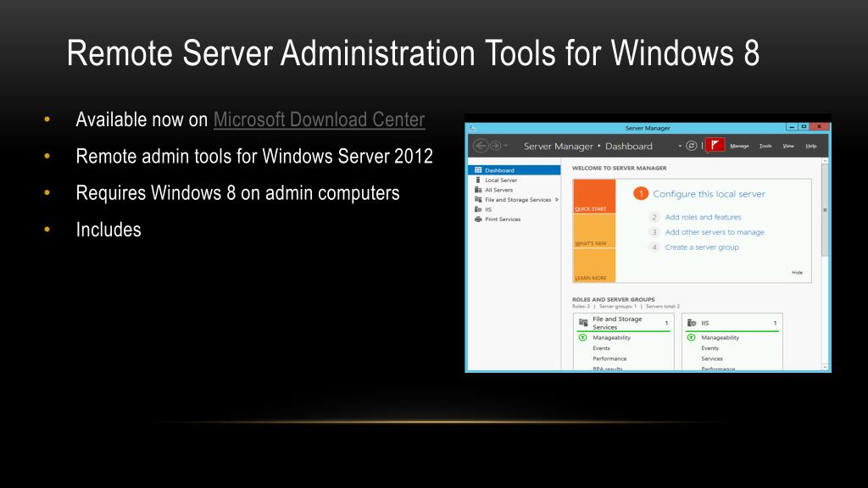Click the Server Manager title bar app icon
The image size is (868, 488).
472,128
